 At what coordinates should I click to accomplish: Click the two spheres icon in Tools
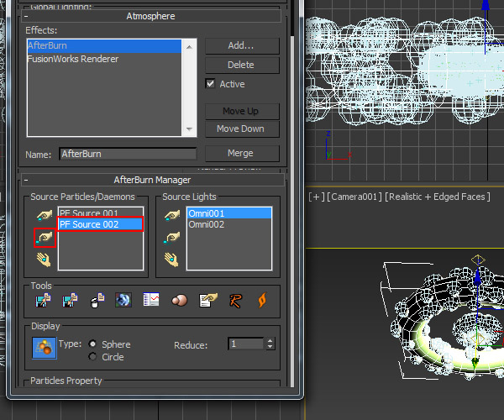(180, 301)
